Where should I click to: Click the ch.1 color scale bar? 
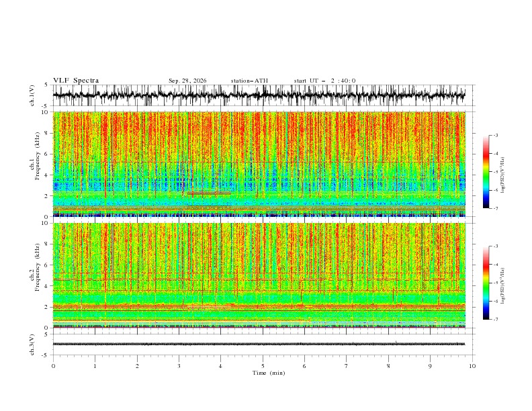tap(486, 172)
